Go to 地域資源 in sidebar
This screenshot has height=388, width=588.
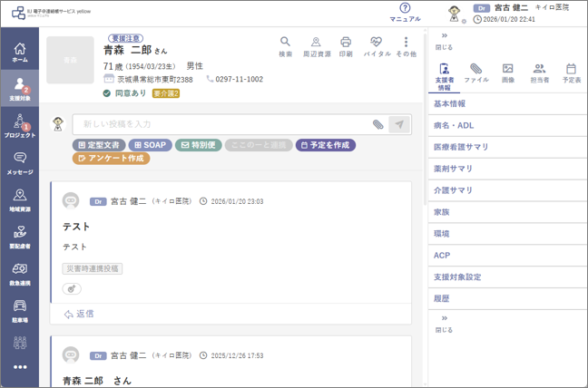coord(20,200)
